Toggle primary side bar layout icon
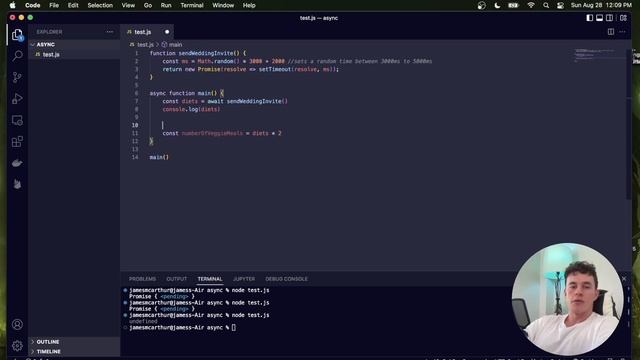Image resolution: width=640 pixels, height=360 pixels. 589,18
